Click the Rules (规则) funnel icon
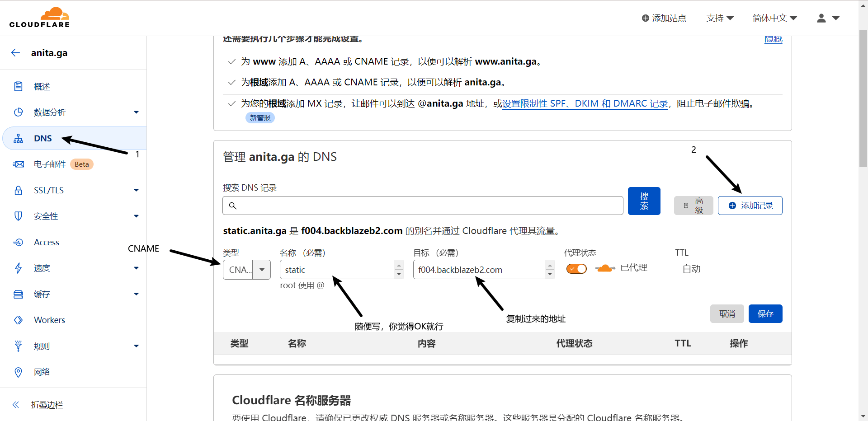The height and width of the screenshot is (421, 868). [18, 346]
